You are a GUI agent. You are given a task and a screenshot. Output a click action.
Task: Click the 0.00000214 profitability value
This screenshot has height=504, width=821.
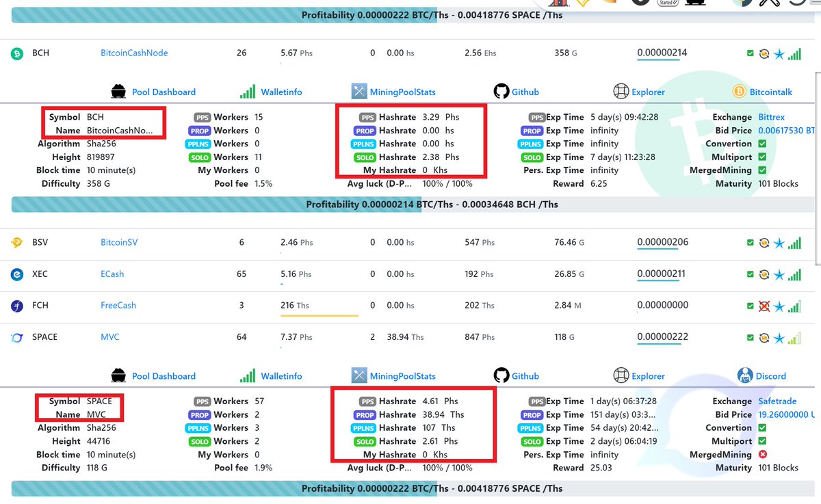662,53
